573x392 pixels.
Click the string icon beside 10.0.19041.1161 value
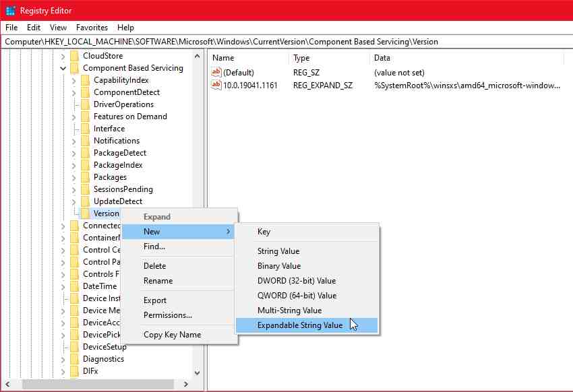pyautogui.click(x=216, y=85)
